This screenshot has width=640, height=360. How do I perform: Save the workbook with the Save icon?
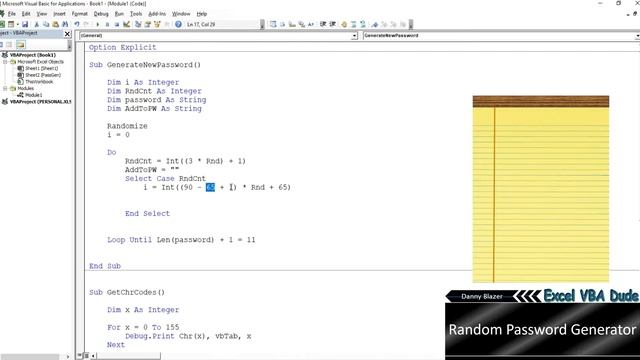(x=25, y=24)
